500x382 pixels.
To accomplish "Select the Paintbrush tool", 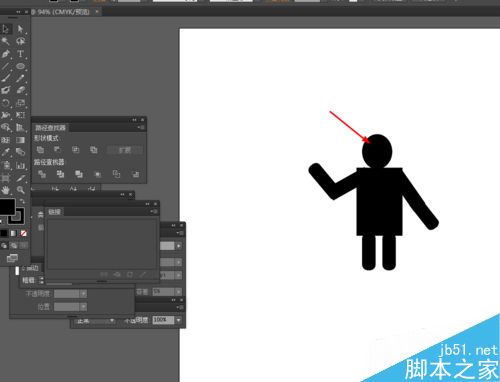I will pos(5,78).
